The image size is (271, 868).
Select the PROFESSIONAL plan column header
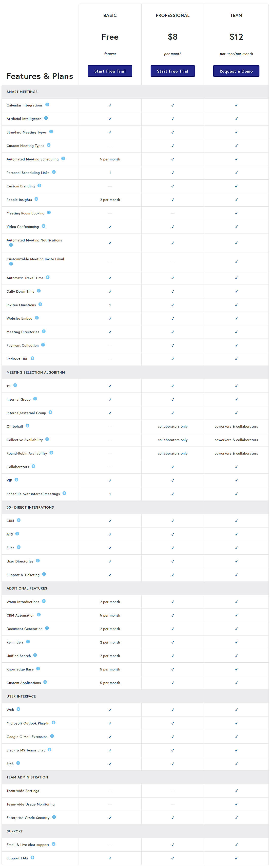(x=172, y=15)
